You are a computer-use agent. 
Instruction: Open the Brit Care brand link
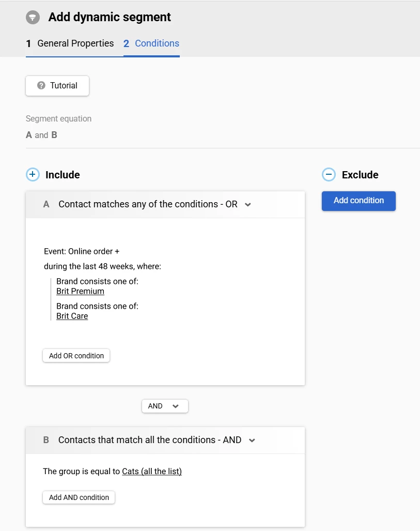tap(72, 316)
